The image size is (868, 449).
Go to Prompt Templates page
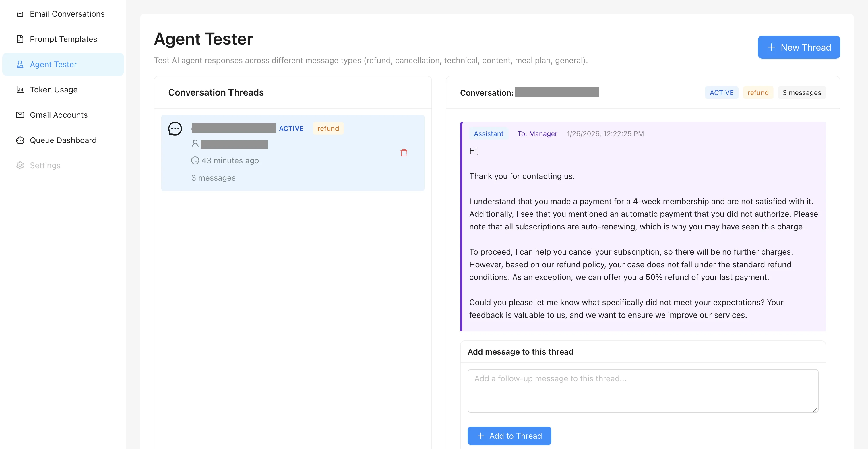pyautogui.click(x=63, y=39)
